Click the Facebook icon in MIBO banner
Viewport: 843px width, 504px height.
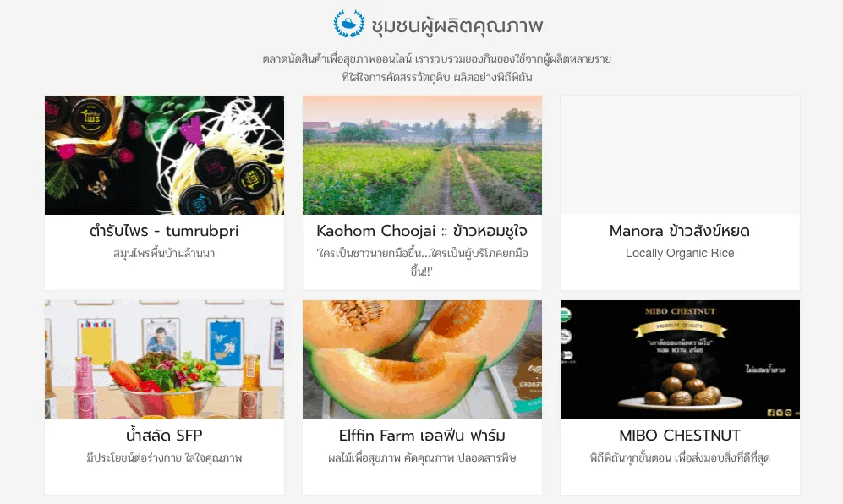[771, 413]
